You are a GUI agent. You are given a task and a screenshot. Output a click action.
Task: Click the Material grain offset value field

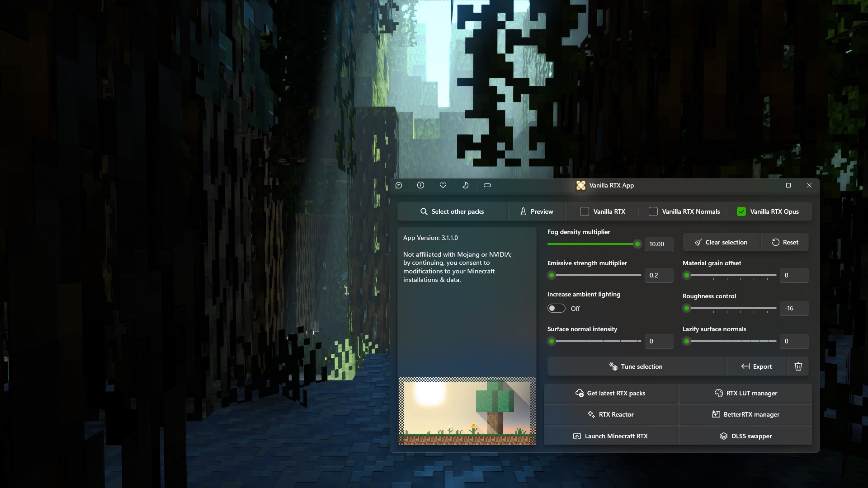(x=794, y=275)
